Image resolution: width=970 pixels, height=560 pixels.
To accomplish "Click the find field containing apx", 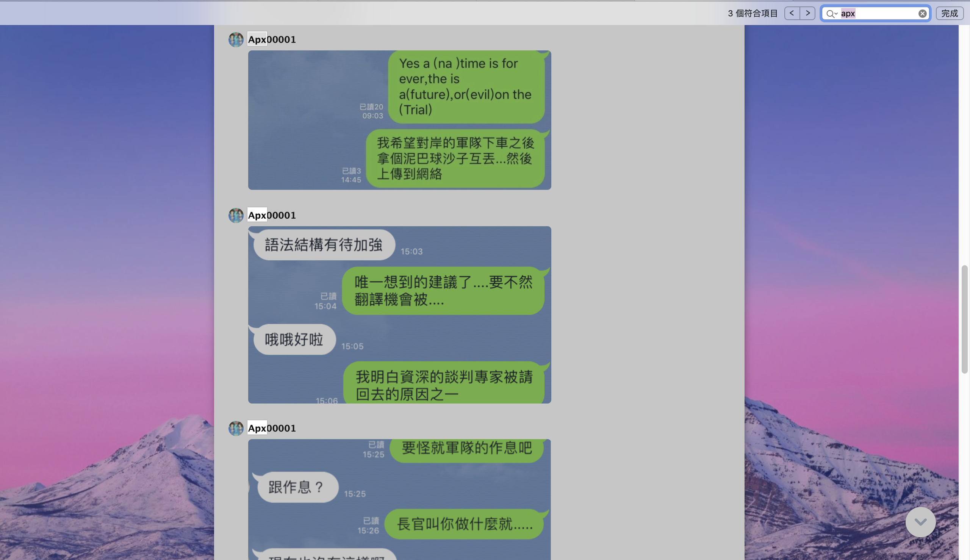I will (876, 14).
